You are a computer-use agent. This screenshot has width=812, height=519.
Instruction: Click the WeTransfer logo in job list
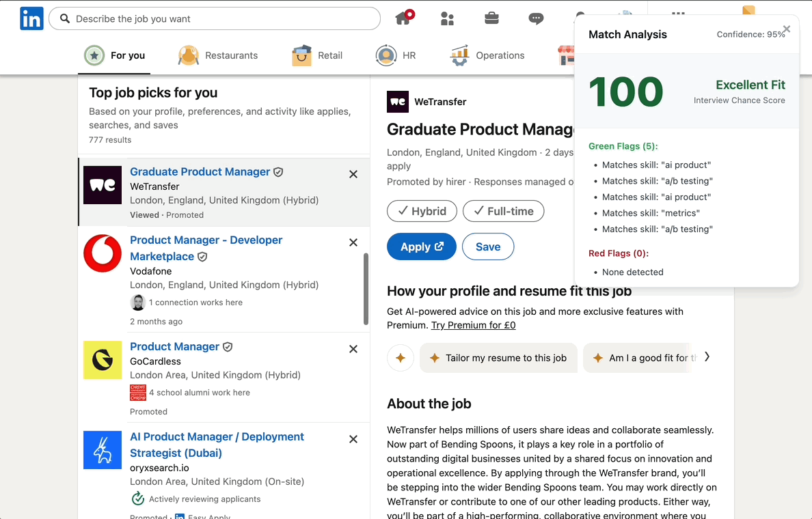103,185
